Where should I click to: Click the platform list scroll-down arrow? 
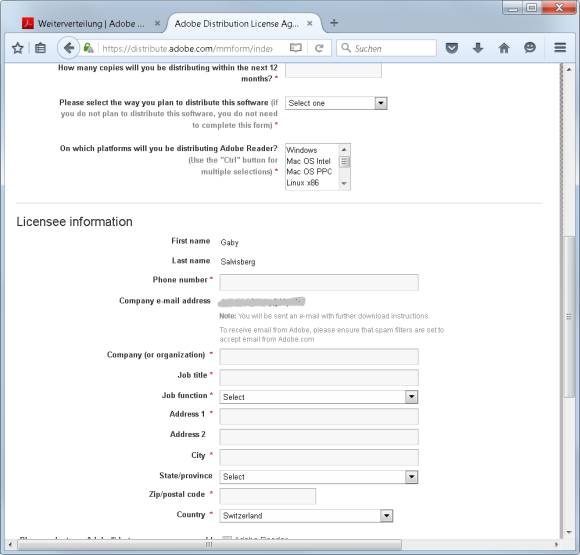click(344, 184)
